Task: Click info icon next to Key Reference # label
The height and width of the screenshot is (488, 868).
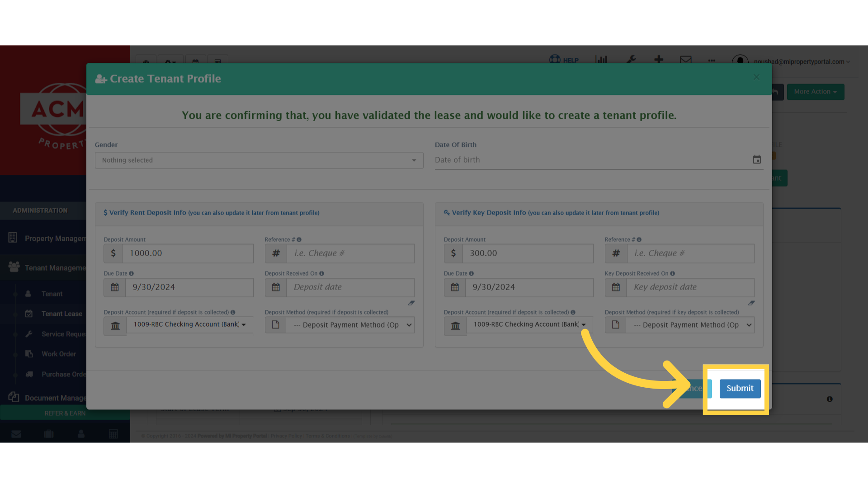Action: pyautogui.click(x=639, y=240)
